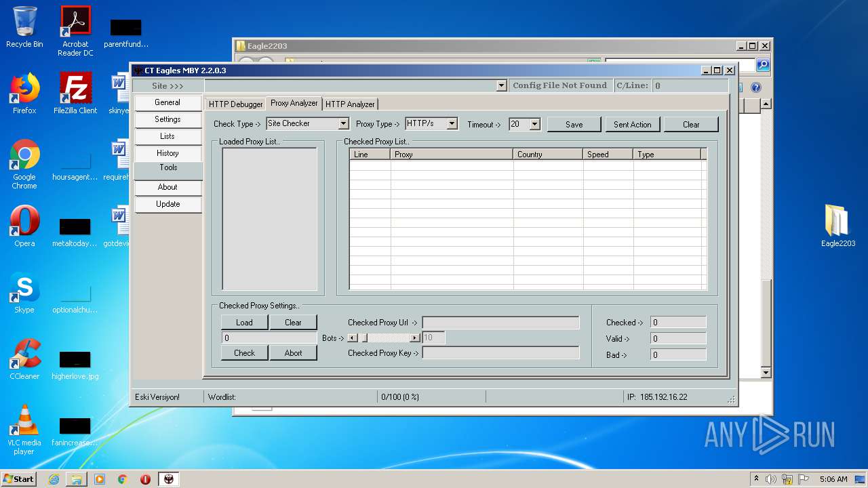
Task: Click the Line column header
Action: [x=370, y=155]
